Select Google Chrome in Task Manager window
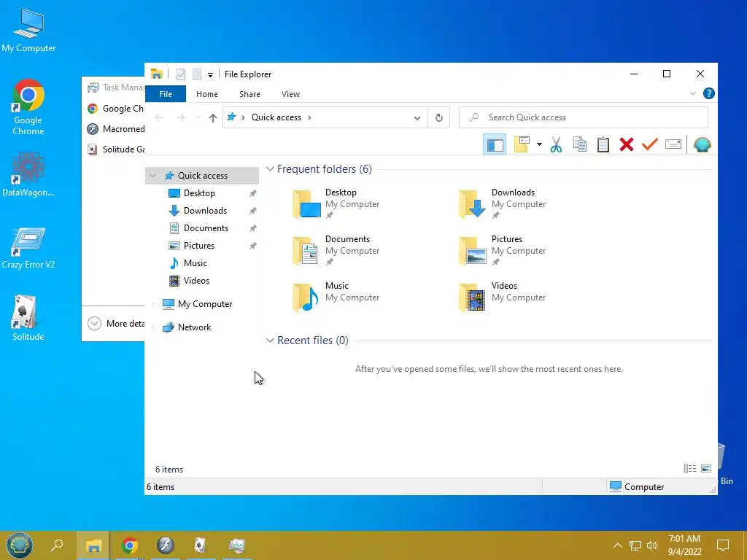This screenshot has width=747, height=560. (116, 109)
